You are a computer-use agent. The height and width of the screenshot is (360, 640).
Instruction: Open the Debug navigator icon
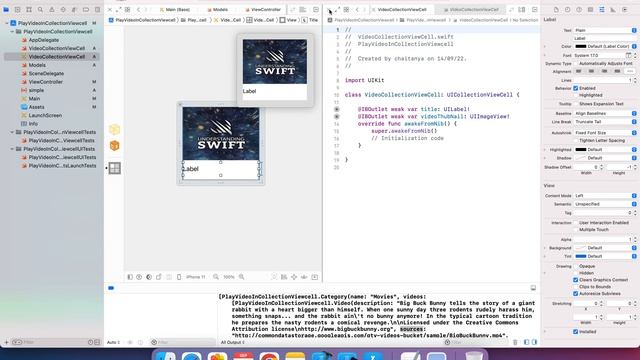click(x=74, y=9)
